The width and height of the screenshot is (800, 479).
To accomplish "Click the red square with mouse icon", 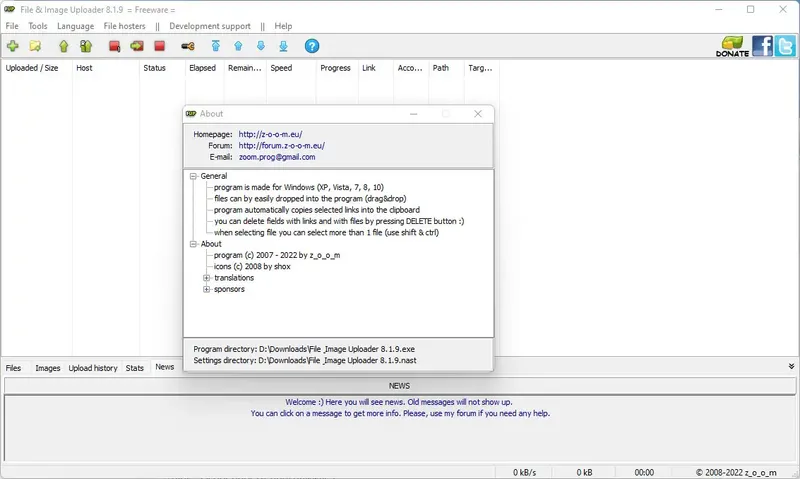I will tap(114, 46).
